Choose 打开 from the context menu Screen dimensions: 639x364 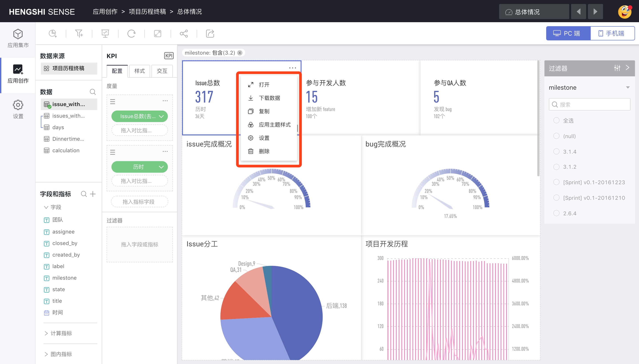click(268, 85)
